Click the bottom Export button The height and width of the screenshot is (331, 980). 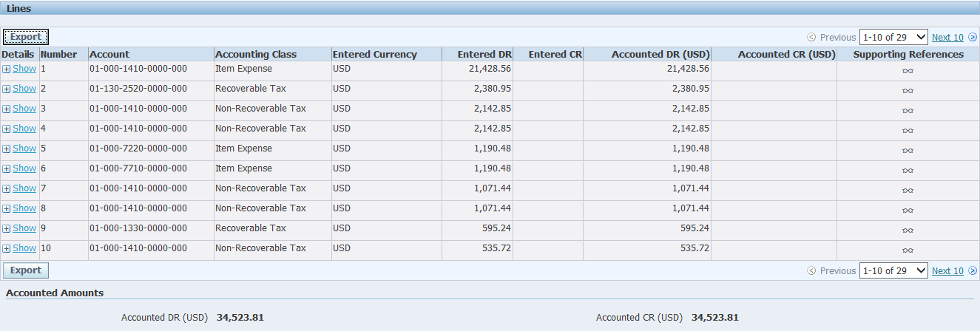coord(26,270)
